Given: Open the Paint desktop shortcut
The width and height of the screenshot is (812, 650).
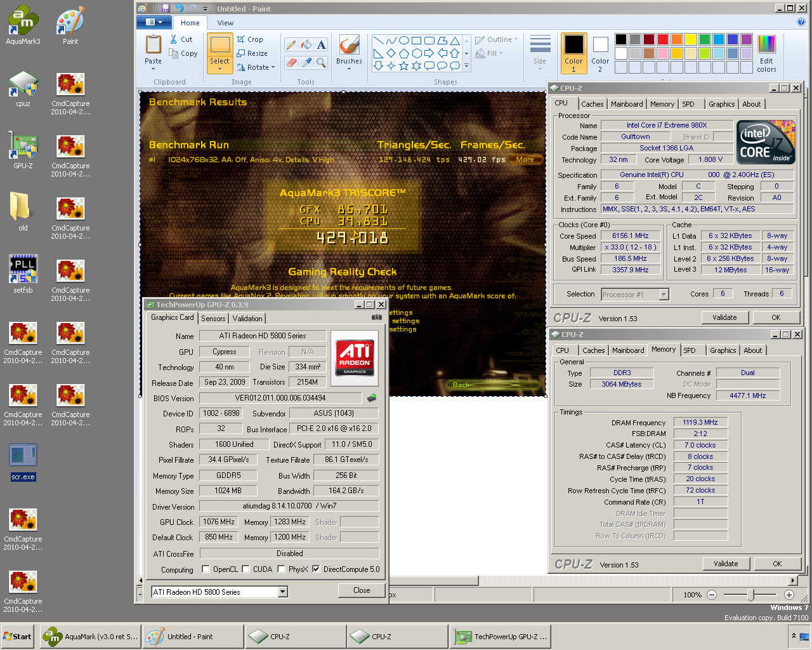Looking at the screenshot, I should pos(70,25).
